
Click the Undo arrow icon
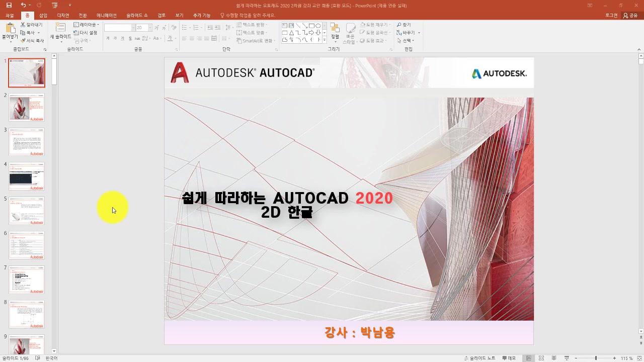(23, 5)
